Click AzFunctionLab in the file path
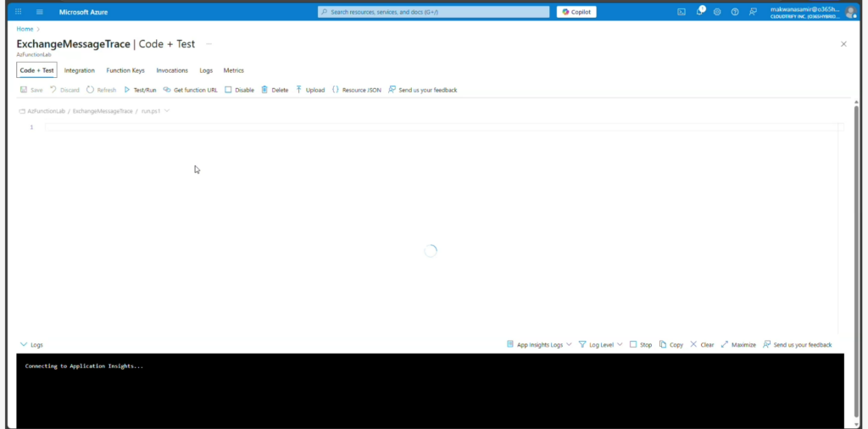This screenshot has width=868, height=429. click(46, 111)
